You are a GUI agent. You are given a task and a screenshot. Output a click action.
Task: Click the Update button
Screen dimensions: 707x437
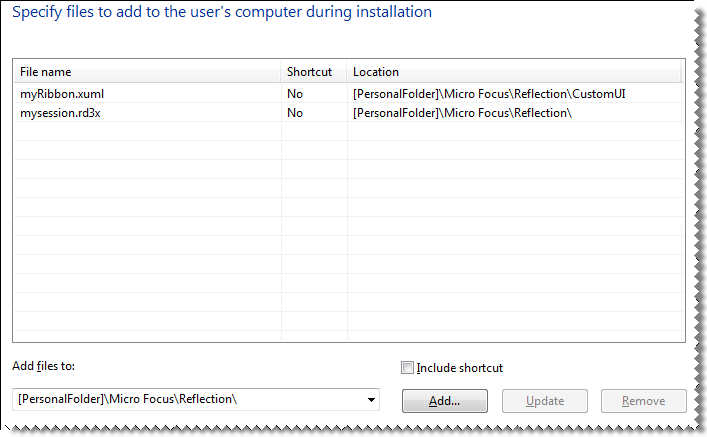point(544,401)
